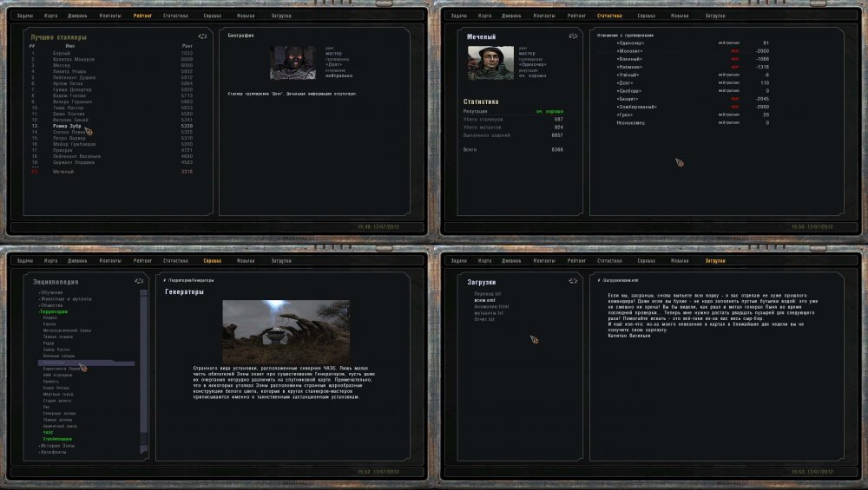Select Тёмная лощина in territories list
Viewport: 868px width, 490px height.
click(x=58, y=336)
